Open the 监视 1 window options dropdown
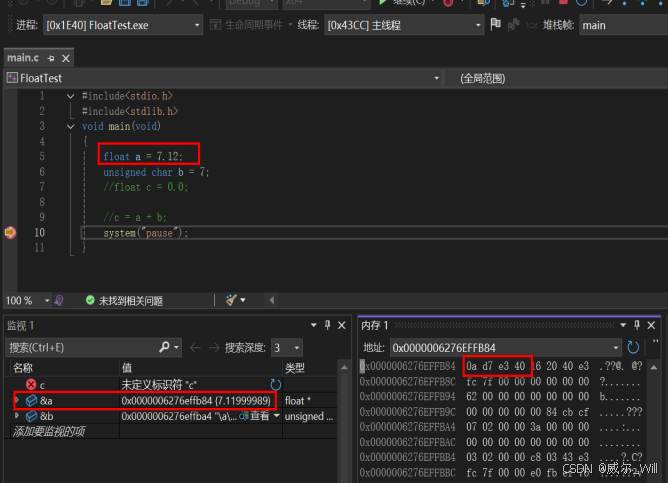This screenshot has height=483, width=668. [x=314, y=325]
